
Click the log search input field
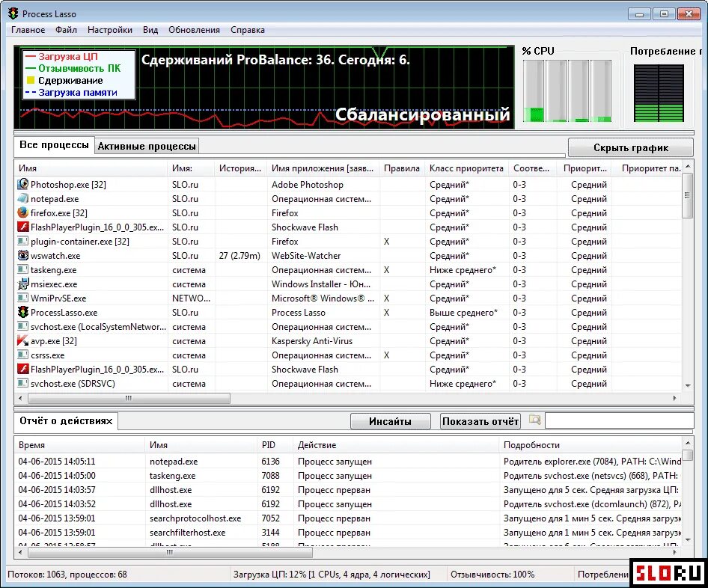[619, 420]
